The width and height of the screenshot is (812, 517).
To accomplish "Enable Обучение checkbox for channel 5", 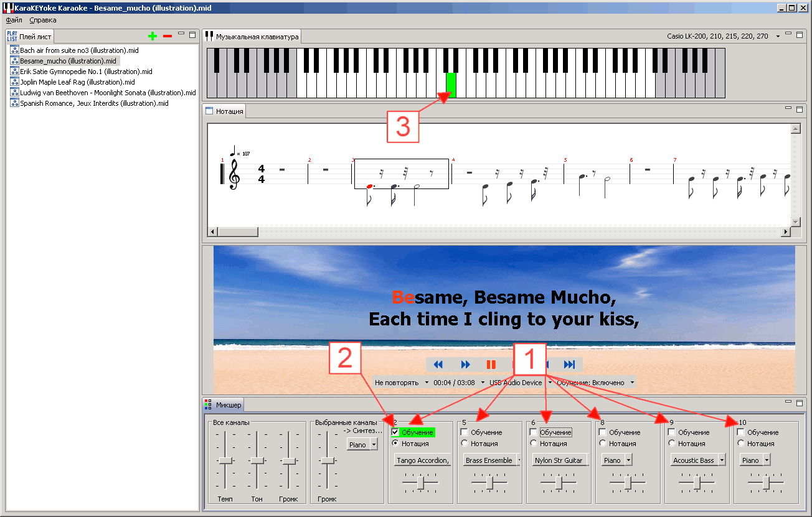I will click(464, 432).
